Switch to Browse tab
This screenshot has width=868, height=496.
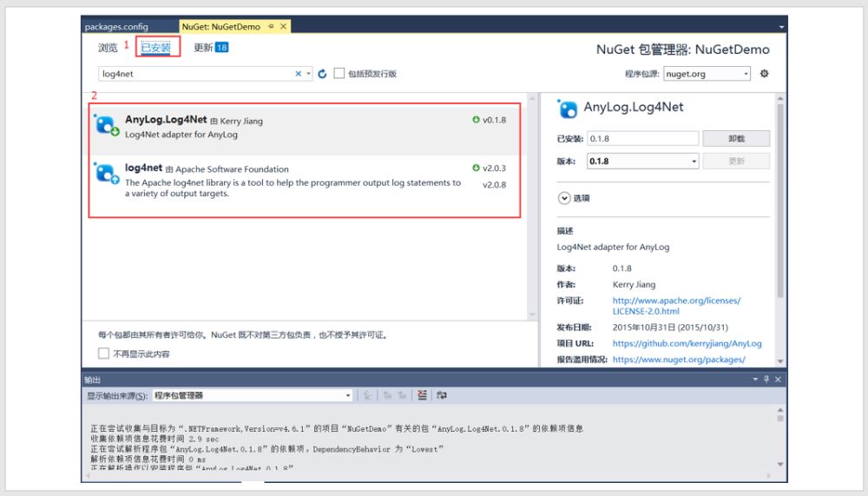tap(108, 48)
